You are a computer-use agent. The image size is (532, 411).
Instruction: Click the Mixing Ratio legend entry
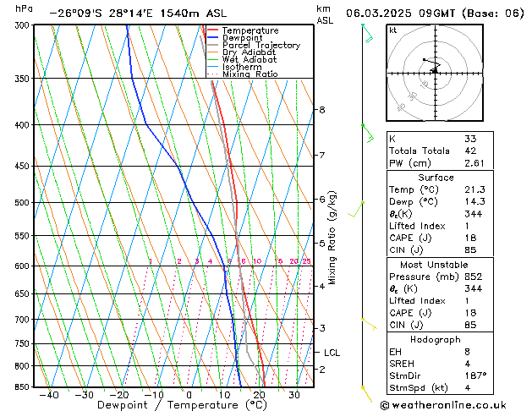coord(250,74)
